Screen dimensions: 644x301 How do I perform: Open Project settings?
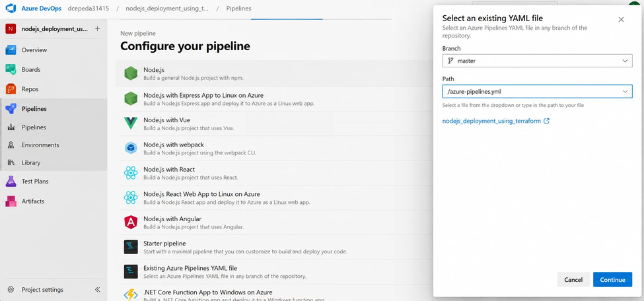pyautogui.click(x=42, y=290)
